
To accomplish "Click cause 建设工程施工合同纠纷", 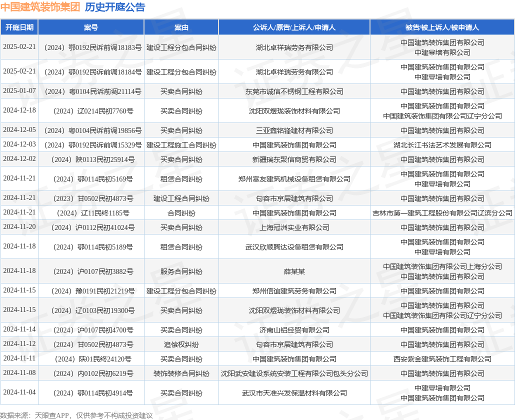I will [x=181, y=145].
